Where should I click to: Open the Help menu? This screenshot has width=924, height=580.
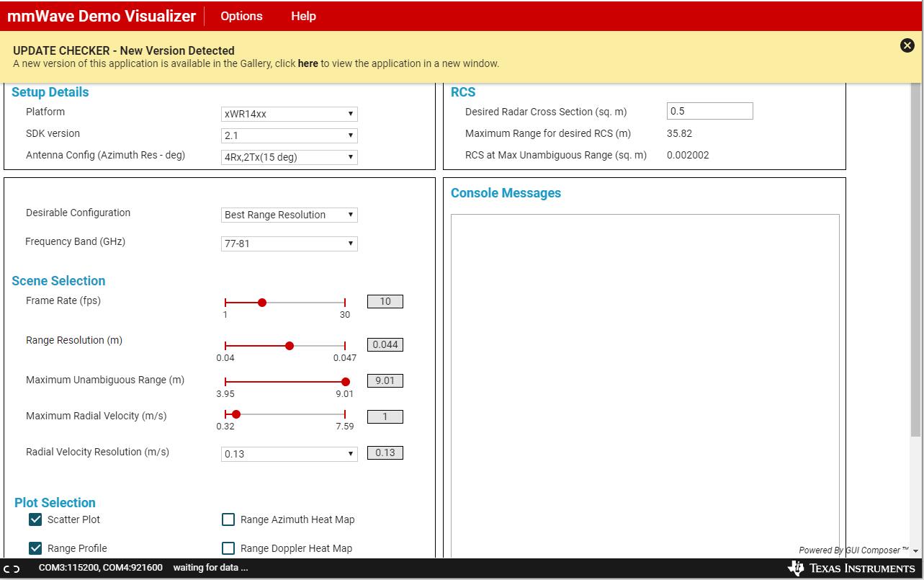pyautogui.click(x=303, y=16)
